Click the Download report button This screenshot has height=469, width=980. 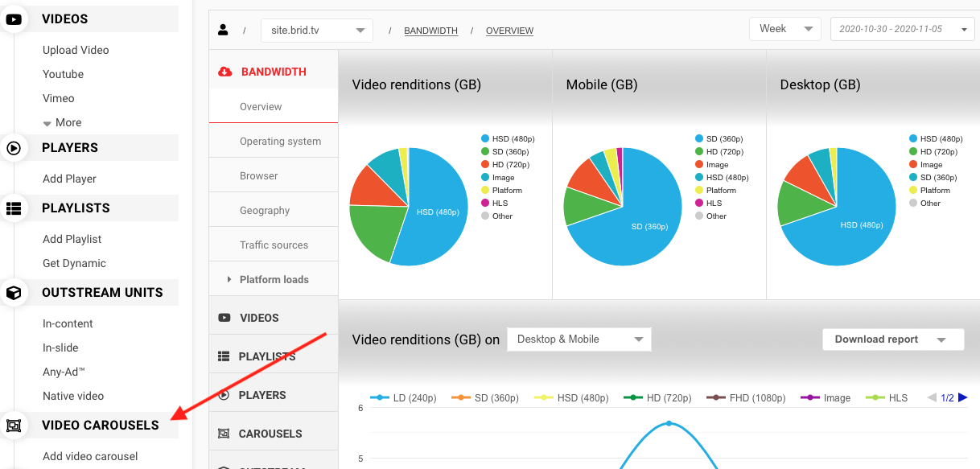[x=892, y=339]
